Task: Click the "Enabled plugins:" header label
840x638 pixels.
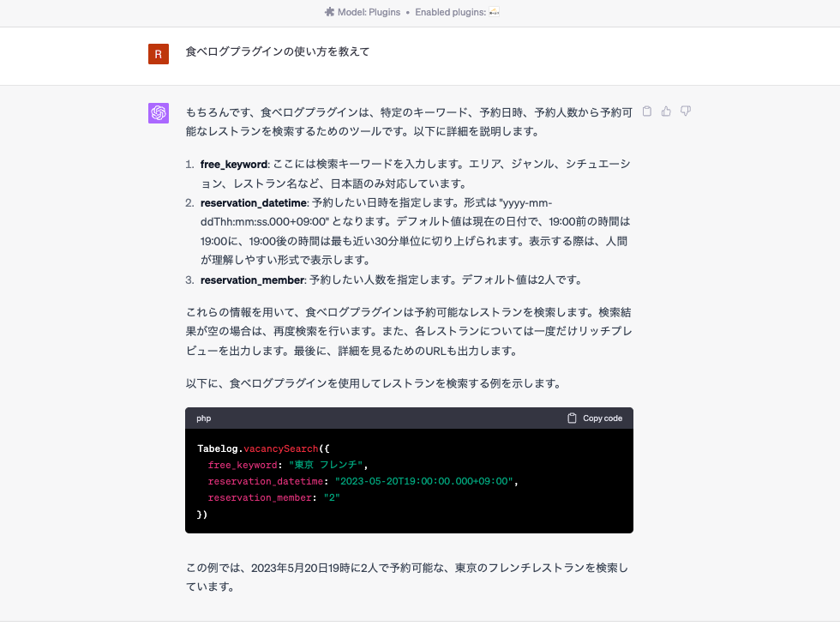Action: 451,12
